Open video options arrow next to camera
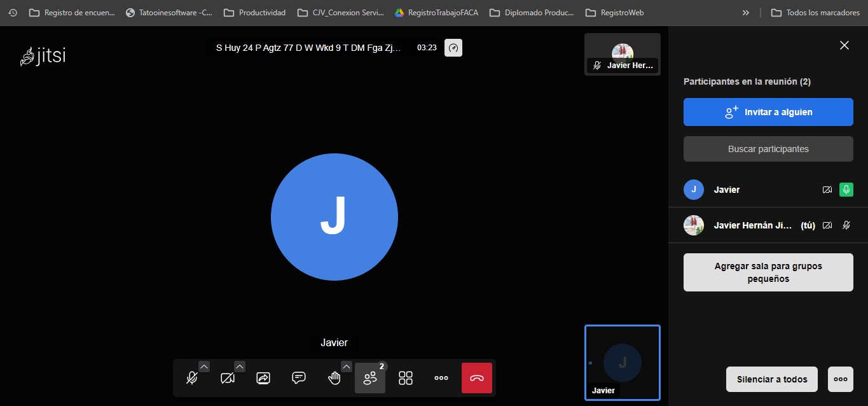This screenshot has width=868, height=406. (240, 366)
